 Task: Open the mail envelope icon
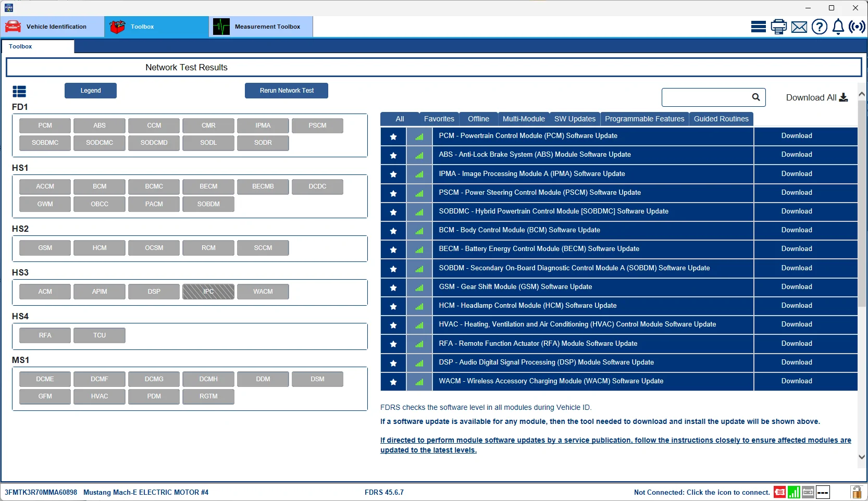(x=799, y=27)
